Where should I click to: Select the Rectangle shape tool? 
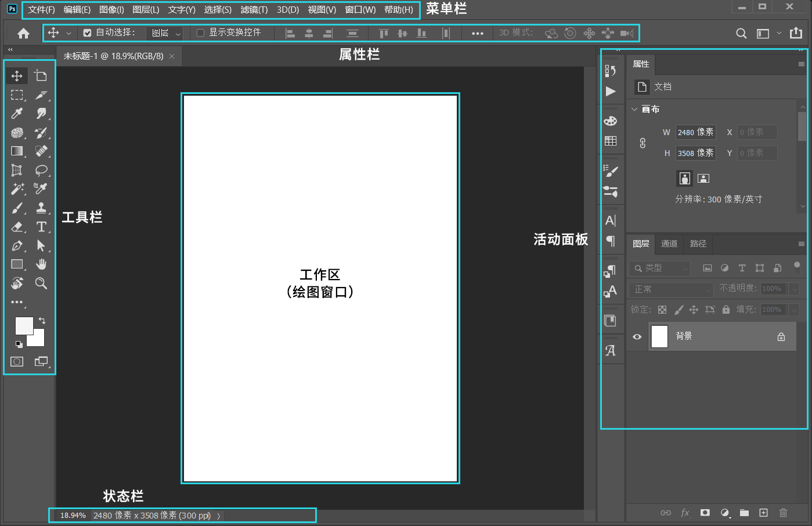pyautogui.click(x=17, y=264)
